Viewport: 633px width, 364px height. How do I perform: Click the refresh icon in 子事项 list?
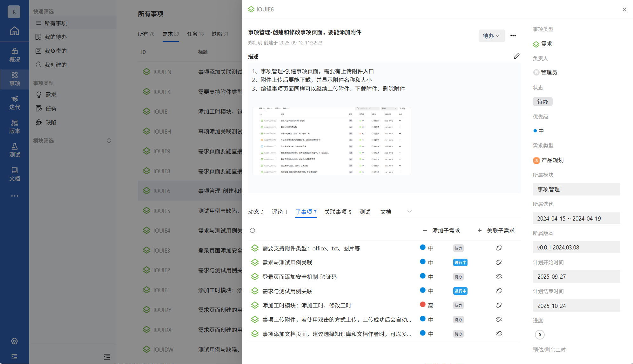253,230
